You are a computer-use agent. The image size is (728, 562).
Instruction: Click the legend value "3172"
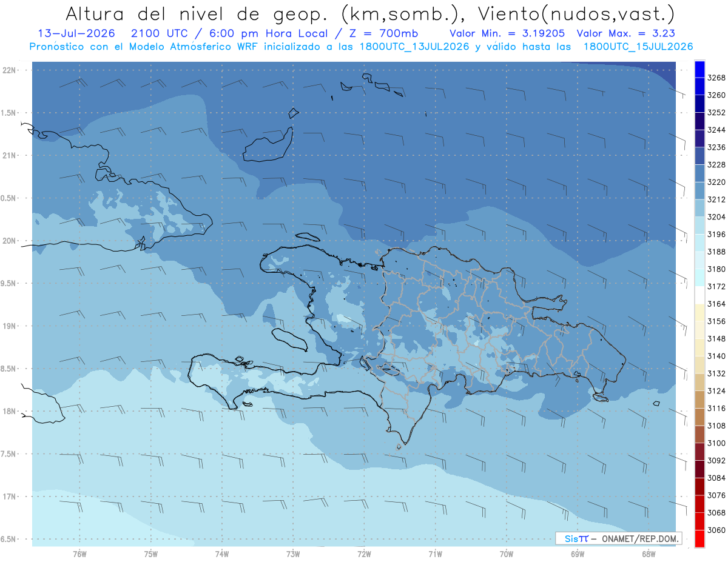coord(716,286)
